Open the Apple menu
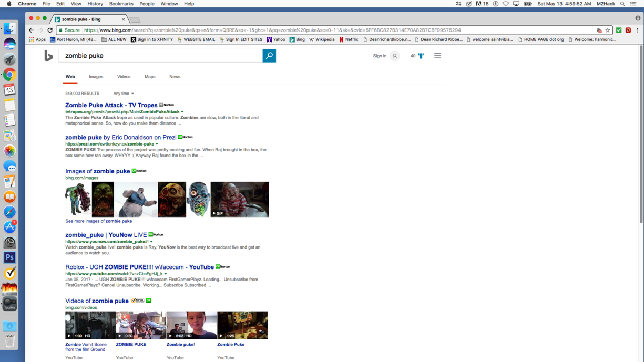The image size is (644, 362). 9,4
